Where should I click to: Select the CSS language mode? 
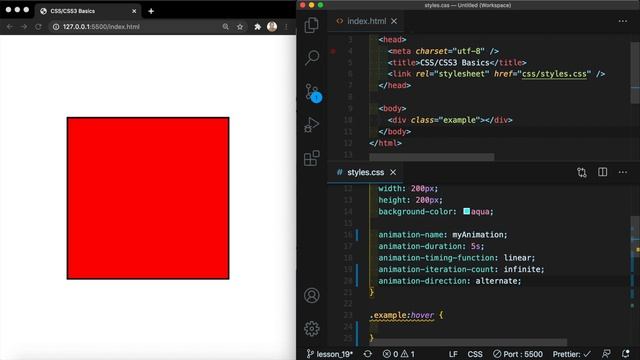click(475, 354)
